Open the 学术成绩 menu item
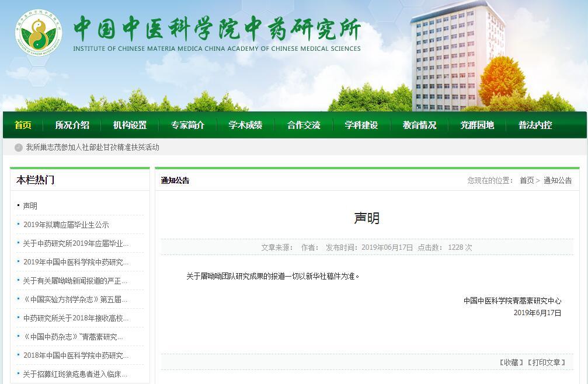This screenshot has height=384, width=588. pyautogui.click(x=245, y=125)
